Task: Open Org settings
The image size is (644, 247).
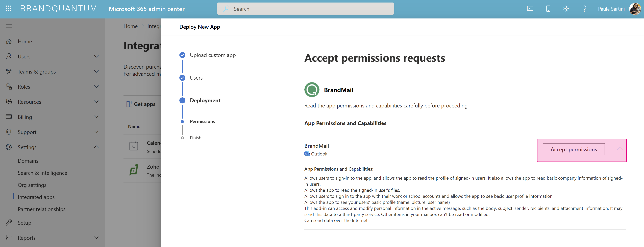Action: [32, 185]
